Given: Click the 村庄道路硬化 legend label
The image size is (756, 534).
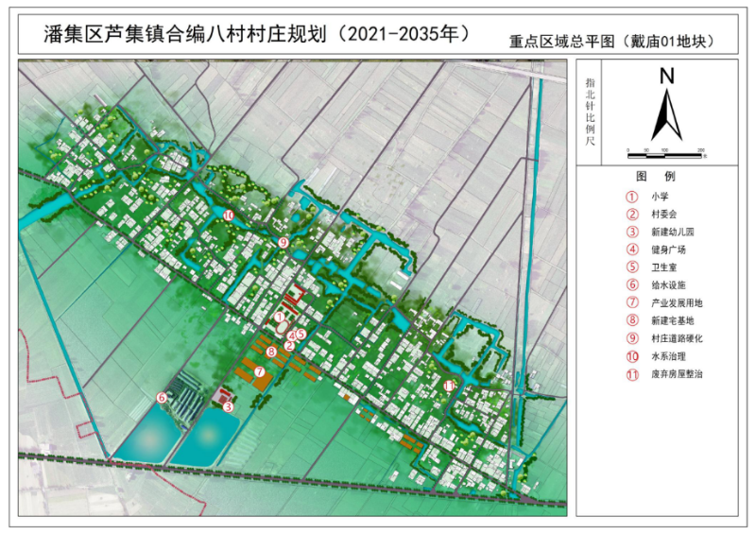Looking at the screenshot, I should point(677,339).
